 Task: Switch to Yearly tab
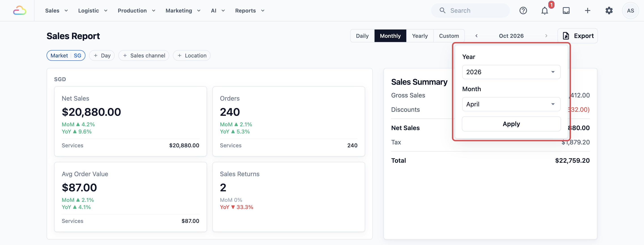(x=420, y=36)
